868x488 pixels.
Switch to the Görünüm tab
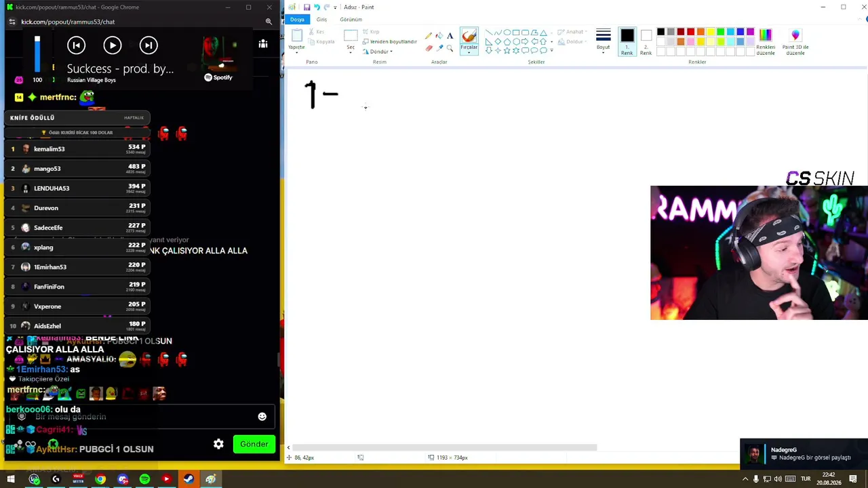pos(351,19)
